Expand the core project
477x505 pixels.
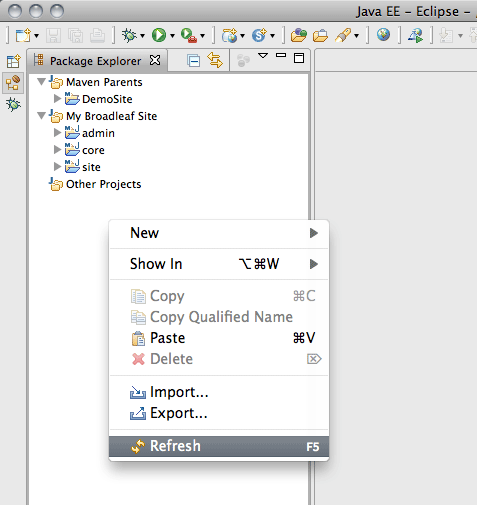(x=57, y=150)
